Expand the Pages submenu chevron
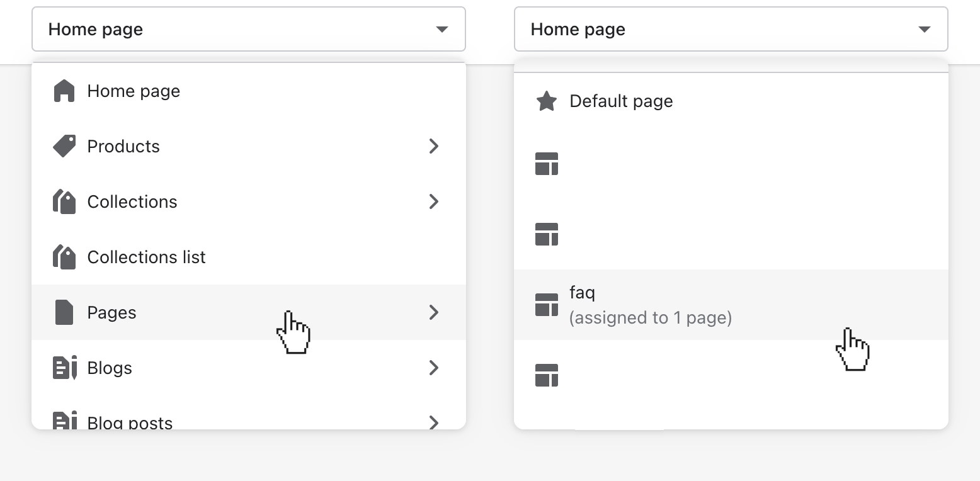The width and height of the screenshot is (980, 481). (x=433, y=312)
